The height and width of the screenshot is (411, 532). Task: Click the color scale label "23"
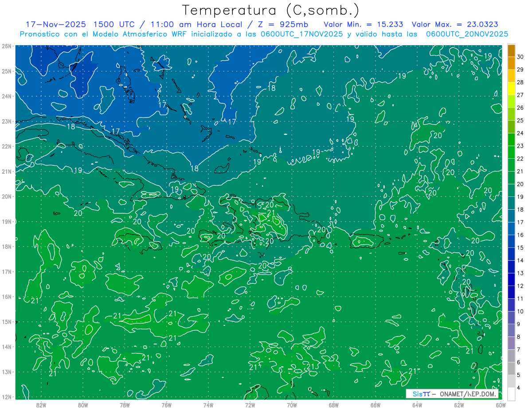pos(520,146)
